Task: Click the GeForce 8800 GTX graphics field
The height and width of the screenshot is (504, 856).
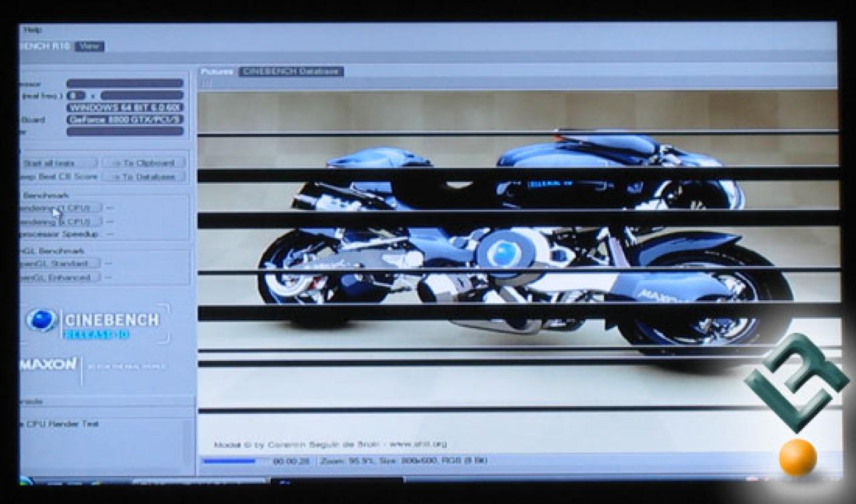Action: 125,120
